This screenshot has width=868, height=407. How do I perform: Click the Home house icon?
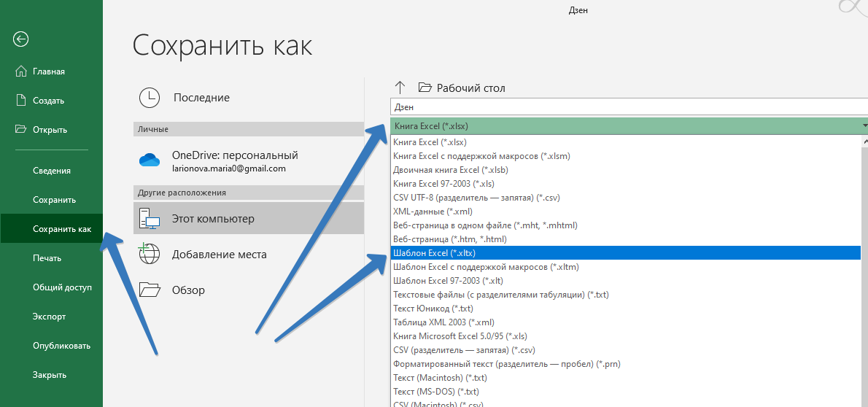tap(21, 71)
